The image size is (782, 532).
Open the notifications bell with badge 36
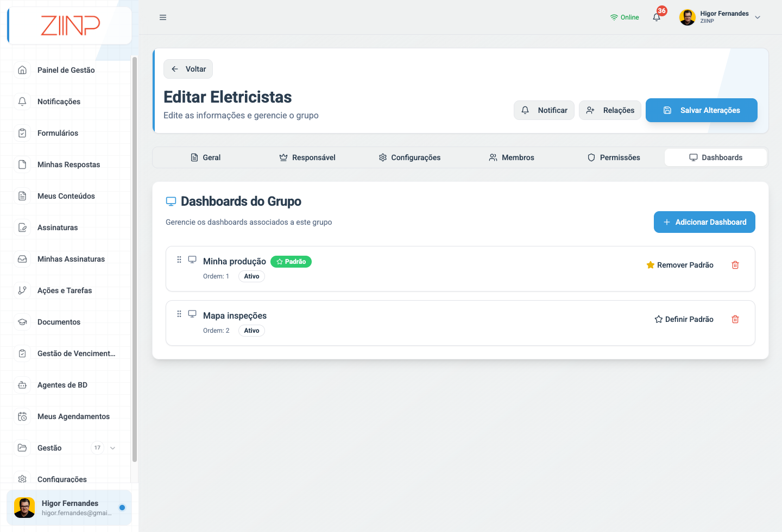coord(657,17)
